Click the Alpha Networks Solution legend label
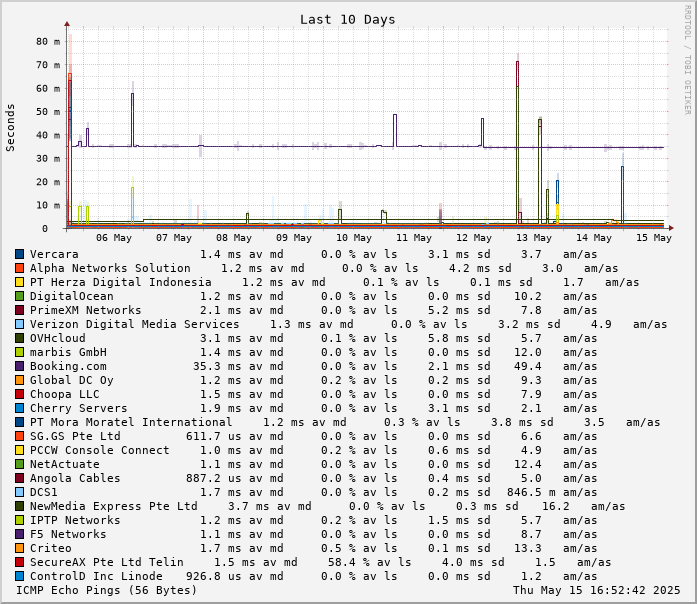The image size is (697, 604). (x=110, y=268)
